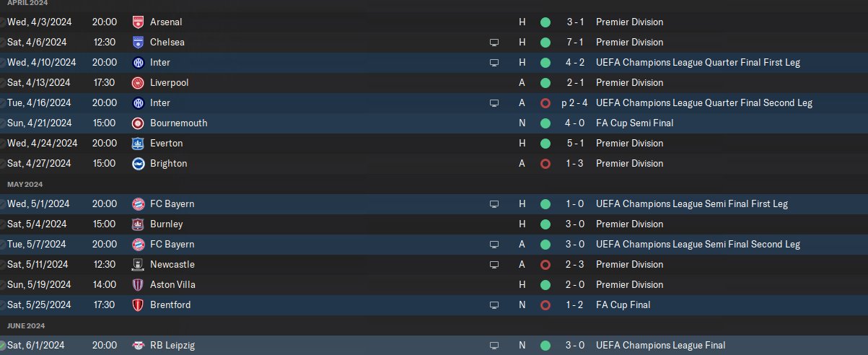
Task: Click the TV broadcast icon on Chelsea row
Action: tap(494, 43)
